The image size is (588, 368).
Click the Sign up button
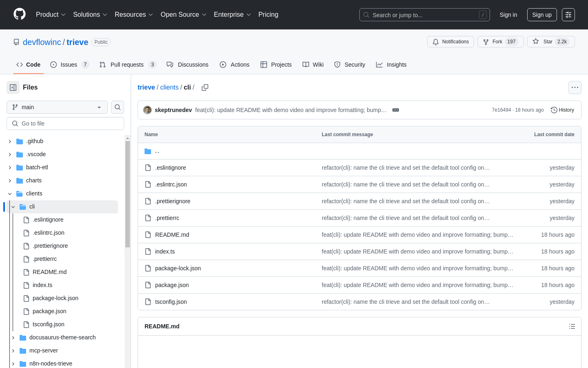pyautogui.click(x=542, y=15)
